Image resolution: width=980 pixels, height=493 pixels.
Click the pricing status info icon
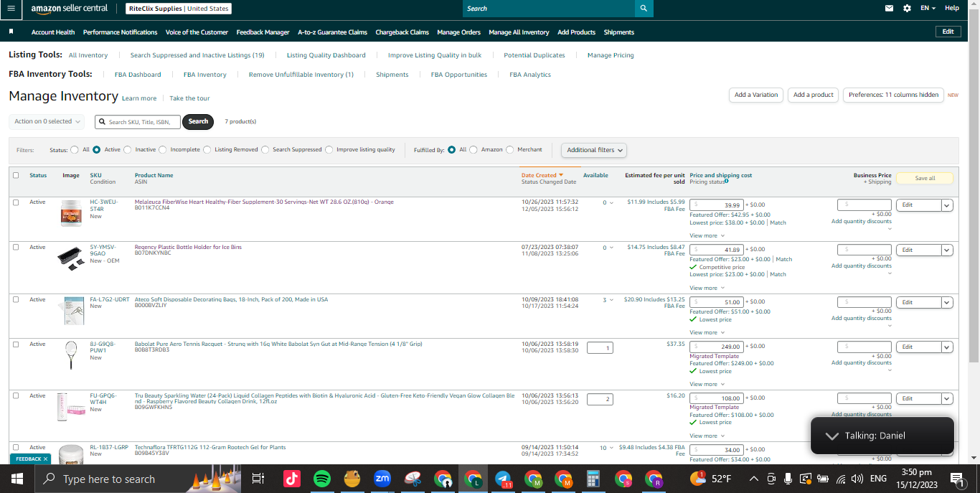pyautogui.click(x=727, y=182)
